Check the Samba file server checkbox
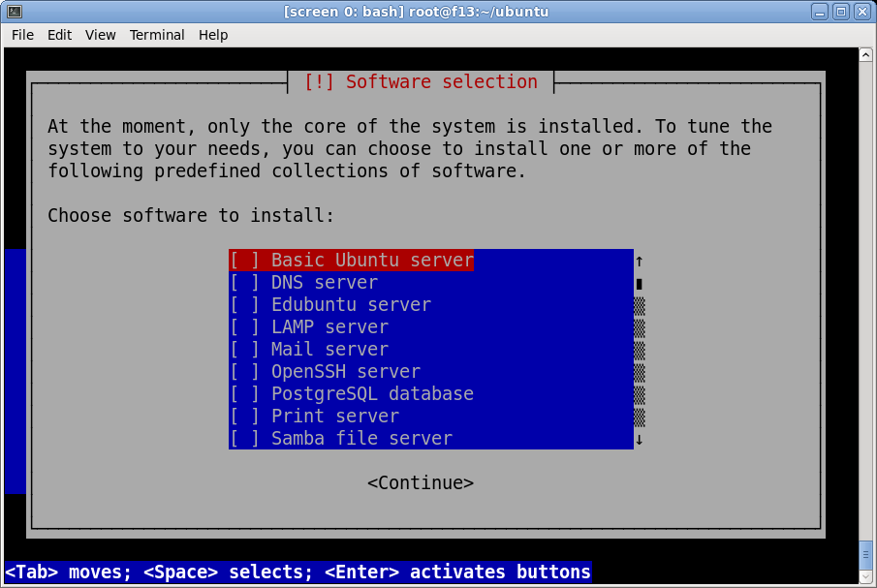 coord(245,440)
